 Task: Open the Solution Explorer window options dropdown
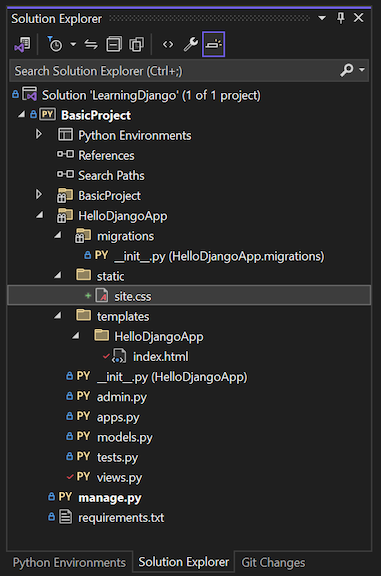(x=322, y=18)
